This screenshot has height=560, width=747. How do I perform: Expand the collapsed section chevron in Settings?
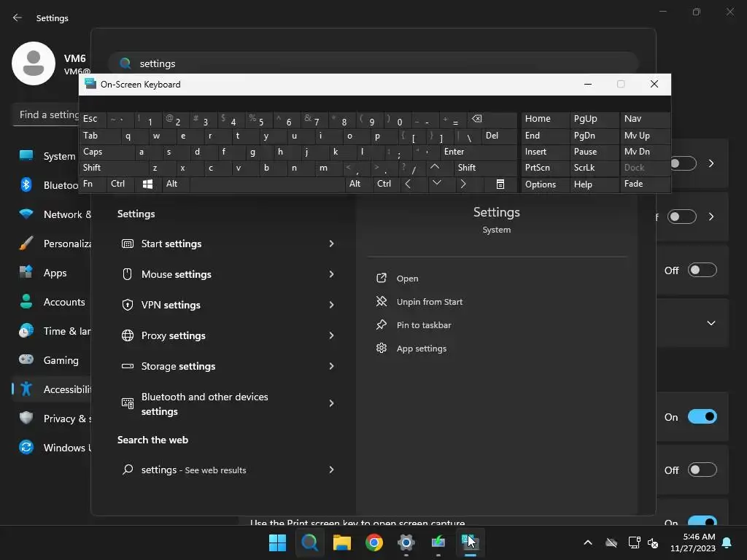[711, 323]
